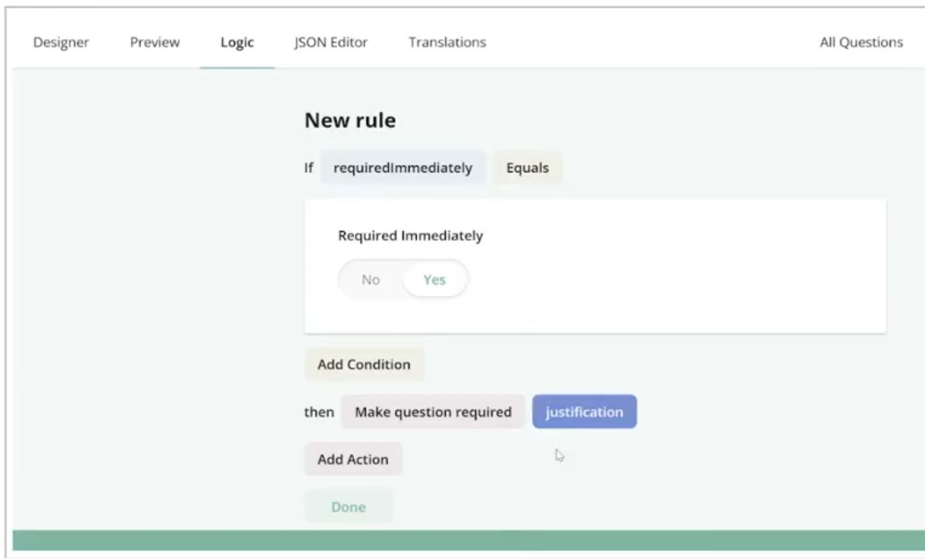This screenshot has width=925, height=560.
Task: Set Required Immediately to Yes
Action: coord(435,279)
